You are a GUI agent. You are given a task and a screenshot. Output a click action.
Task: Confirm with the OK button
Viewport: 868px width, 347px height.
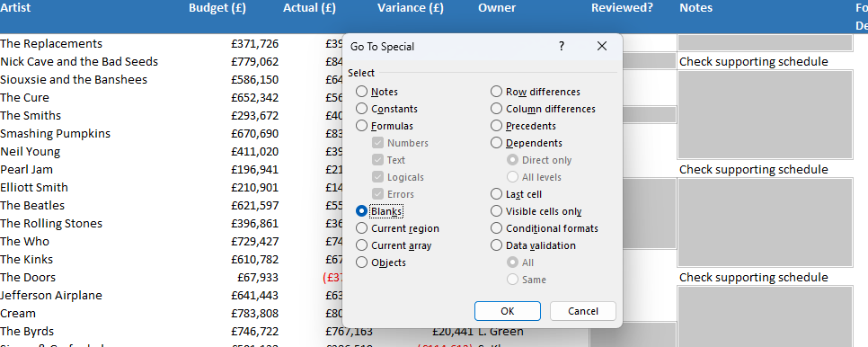coord(508,311)
